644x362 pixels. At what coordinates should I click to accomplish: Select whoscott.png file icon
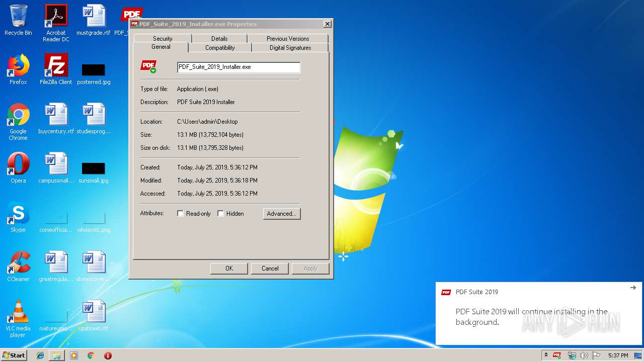pos(94,221)
